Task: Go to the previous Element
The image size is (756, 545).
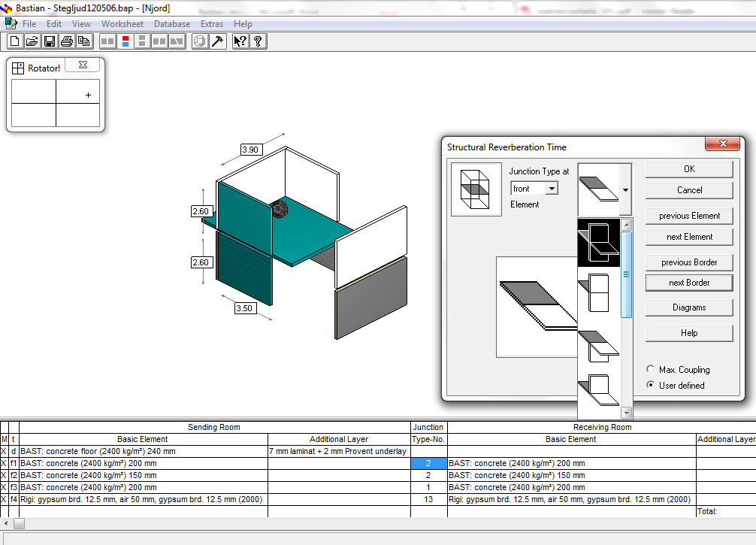Action: coord(689,216)
